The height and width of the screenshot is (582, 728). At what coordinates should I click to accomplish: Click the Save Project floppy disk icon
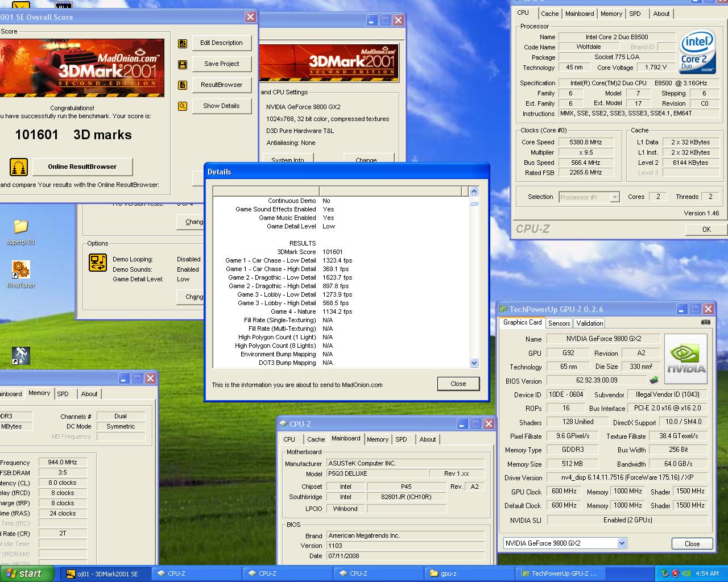[x=183, y=64]
